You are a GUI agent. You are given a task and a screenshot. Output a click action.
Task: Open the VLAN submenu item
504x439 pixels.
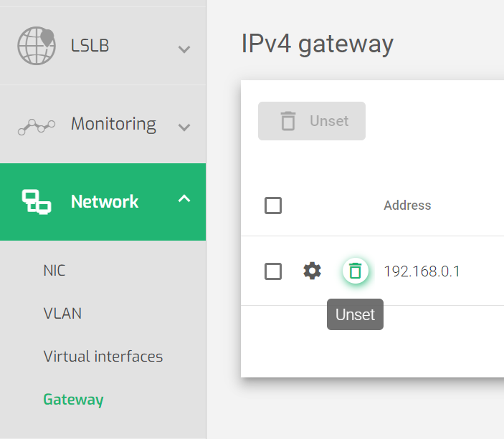click(62, 314)
